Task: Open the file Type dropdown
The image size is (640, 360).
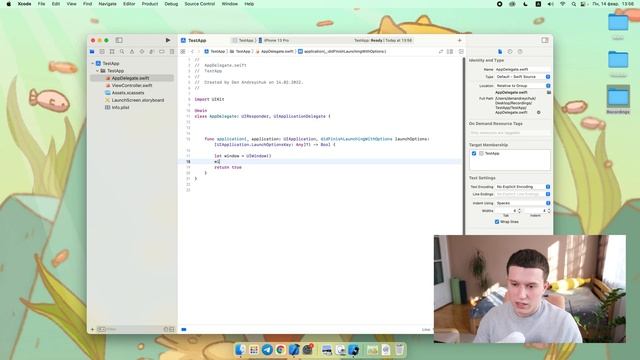Action: [x=523, y=77]
